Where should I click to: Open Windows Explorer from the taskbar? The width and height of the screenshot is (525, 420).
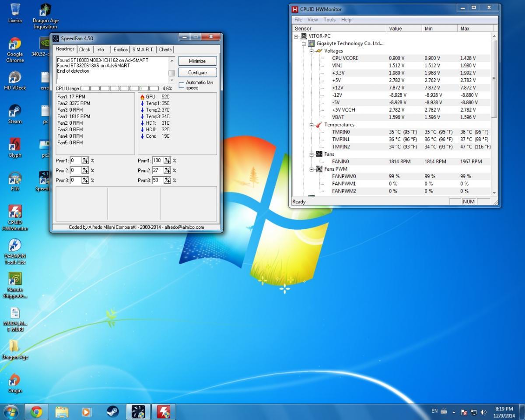pyautogui.click(x=62, y=412)
